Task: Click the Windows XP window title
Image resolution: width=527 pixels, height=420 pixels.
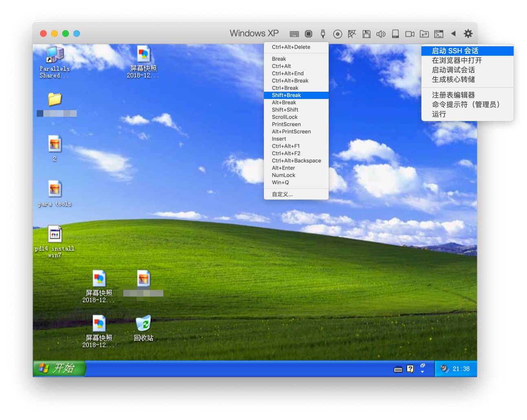Action: pos(254,33)
